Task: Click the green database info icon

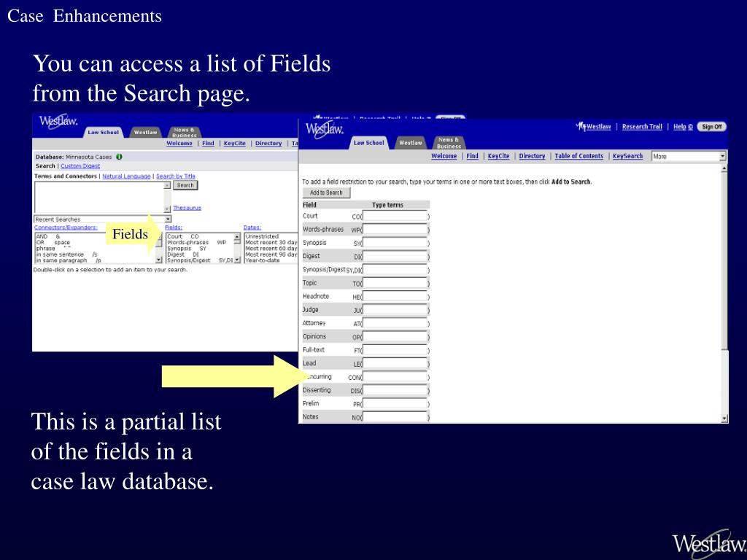Action: (119, 157)
